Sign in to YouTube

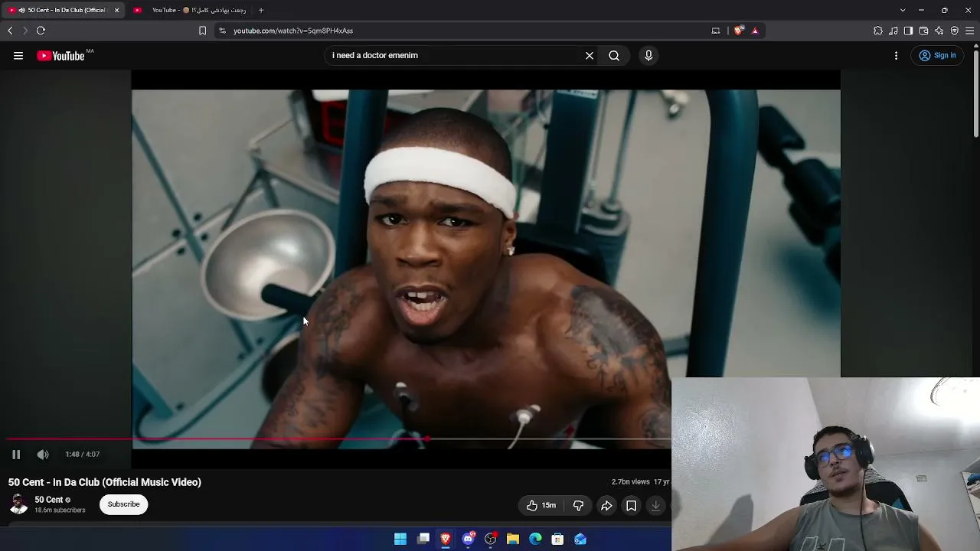[937, 56]
